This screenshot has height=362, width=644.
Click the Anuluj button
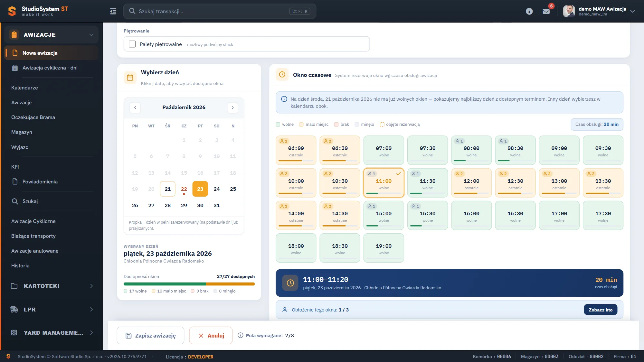211,336
